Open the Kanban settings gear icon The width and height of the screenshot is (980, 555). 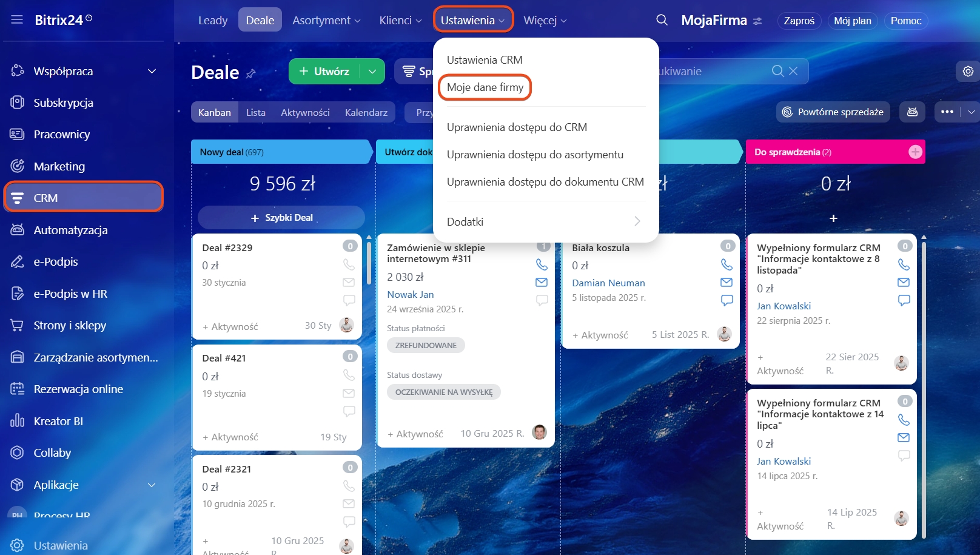tap(968, 72)
